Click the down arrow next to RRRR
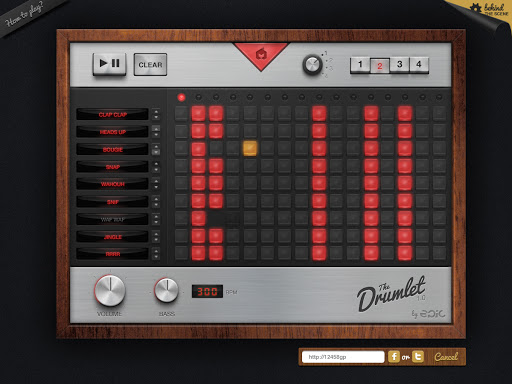The image size is (512, 384). pyautogui.click(x=156, y=257)
